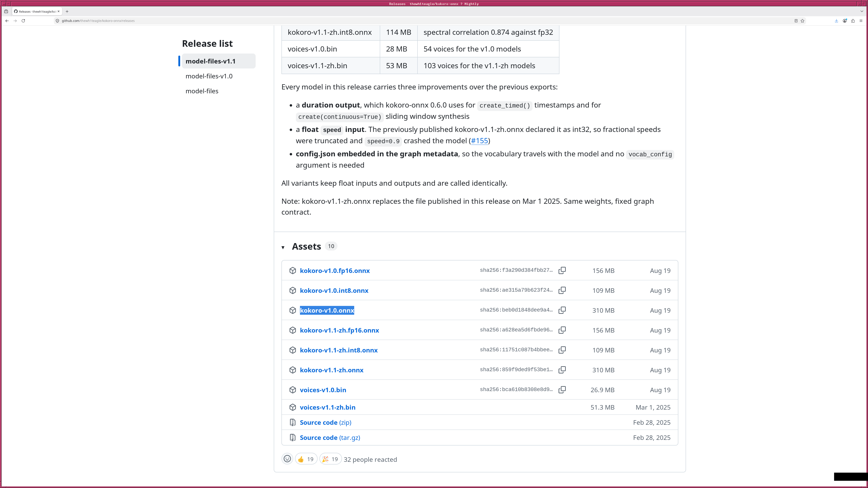Select model-files-v1.0 in the release list
This screenshot has width=868, height=488.
click(209, 76)
